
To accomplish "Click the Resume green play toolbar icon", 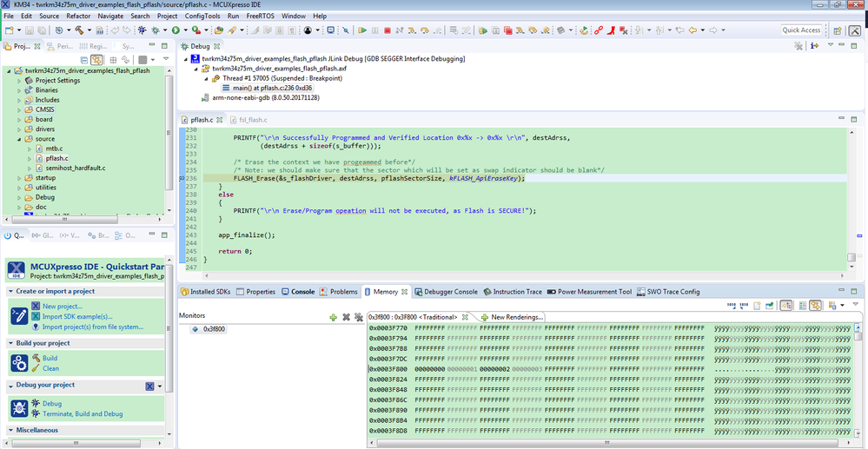I will click(362, 30).
